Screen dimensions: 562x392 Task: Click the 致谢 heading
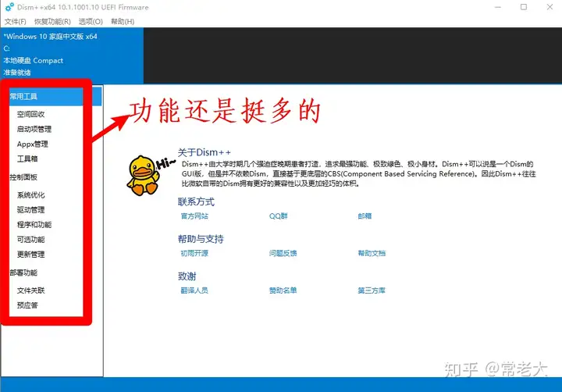[187, 276]
